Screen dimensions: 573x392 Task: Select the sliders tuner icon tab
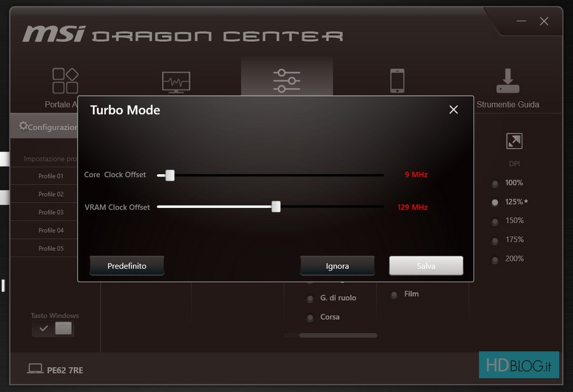286,80
